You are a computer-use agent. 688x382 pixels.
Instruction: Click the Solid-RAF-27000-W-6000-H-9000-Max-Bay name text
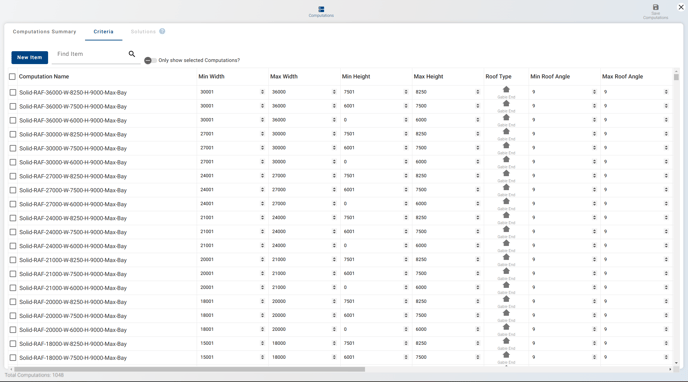73,204
